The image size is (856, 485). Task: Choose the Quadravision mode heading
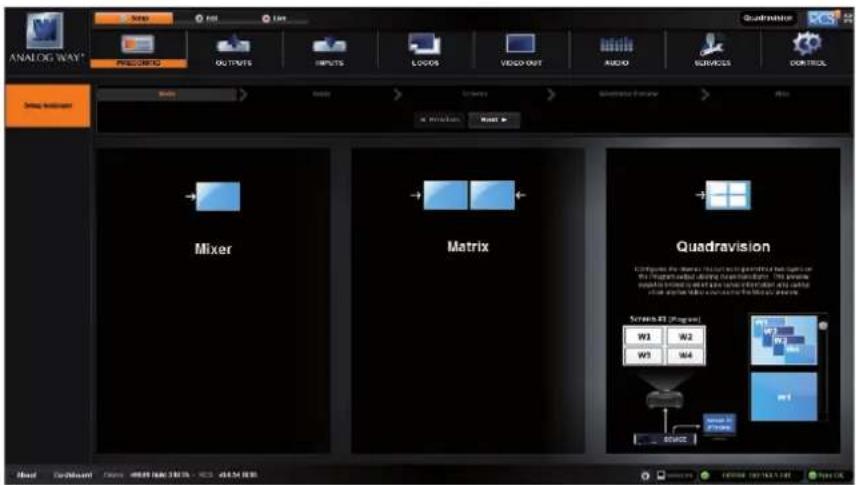point(723,247)
